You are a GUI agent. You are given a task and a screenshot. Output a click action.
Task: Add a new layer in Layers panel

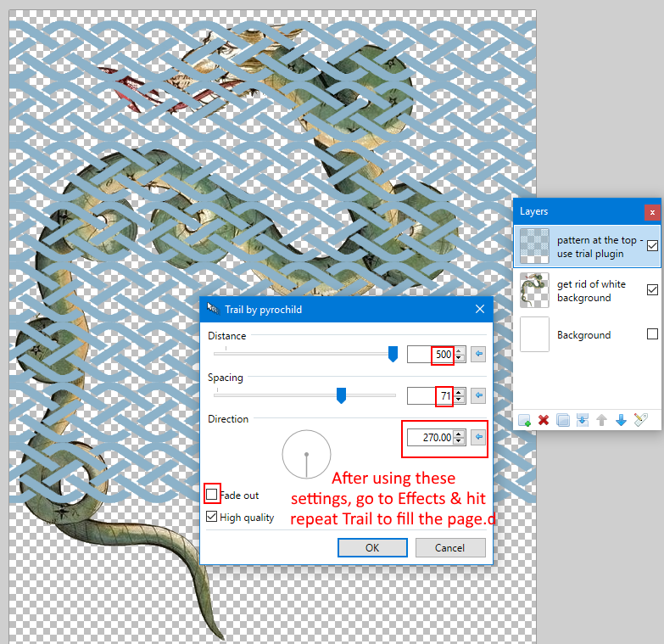pos(524,420)
